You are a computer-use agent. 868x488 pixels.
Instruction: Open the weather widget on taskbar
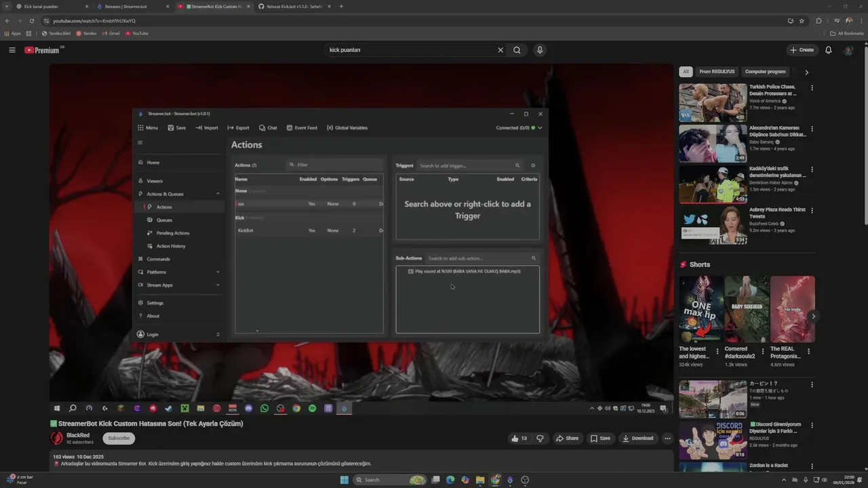[19, 479]
